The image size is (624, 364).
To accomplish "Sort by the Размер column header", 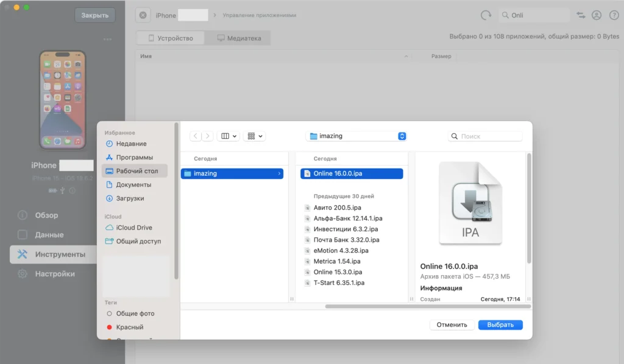I will (x=441, y=56).
